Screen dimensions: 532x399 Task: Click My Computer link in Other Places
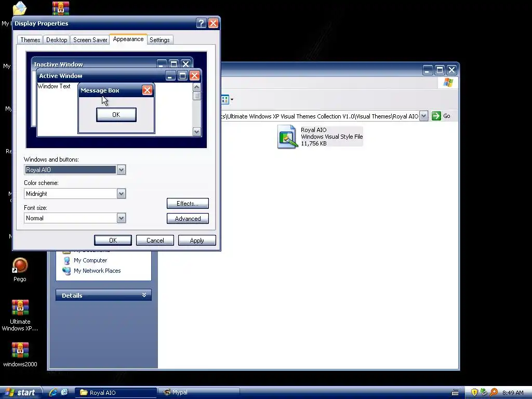[90, 260]
